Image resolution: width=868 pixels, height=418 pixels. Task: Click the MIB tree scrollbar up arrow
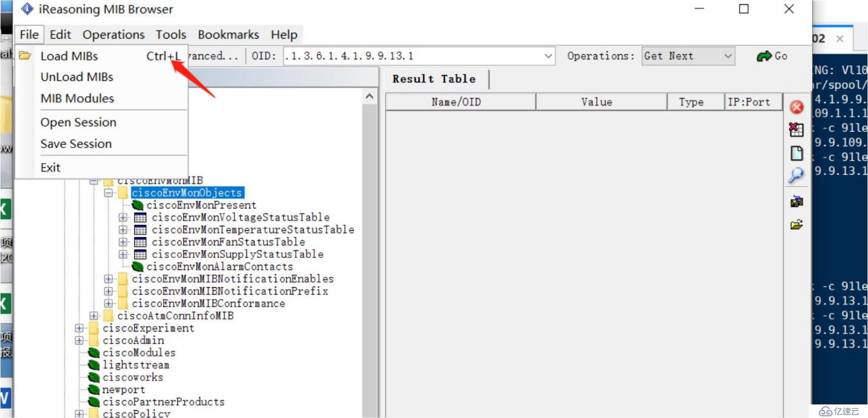click(369, 96)
